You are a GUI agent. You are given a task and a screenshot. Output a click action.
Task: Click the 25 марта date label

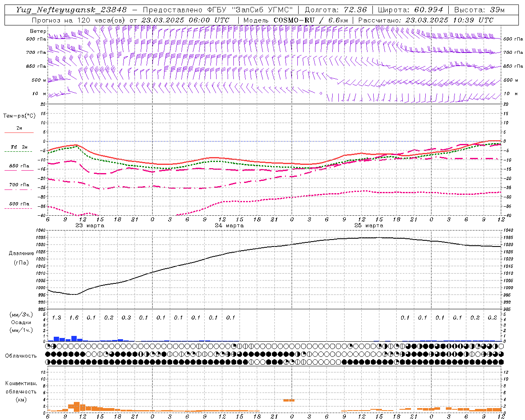(369, 226)
